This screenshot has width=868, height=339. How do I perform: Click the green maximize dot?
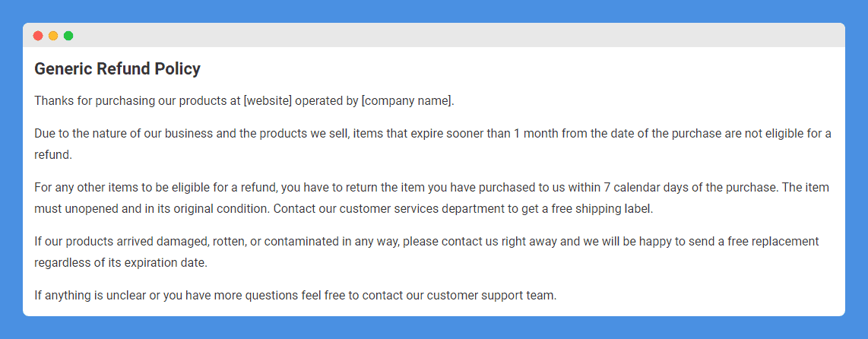coord(68,36)
